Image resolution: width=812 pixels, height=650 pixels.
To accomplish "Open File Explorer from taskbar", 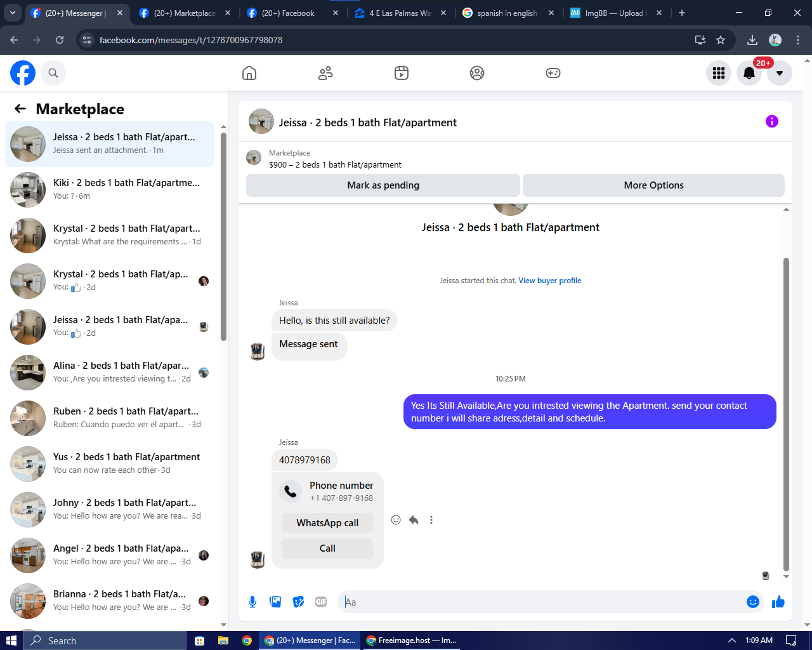I will [223, 640].
